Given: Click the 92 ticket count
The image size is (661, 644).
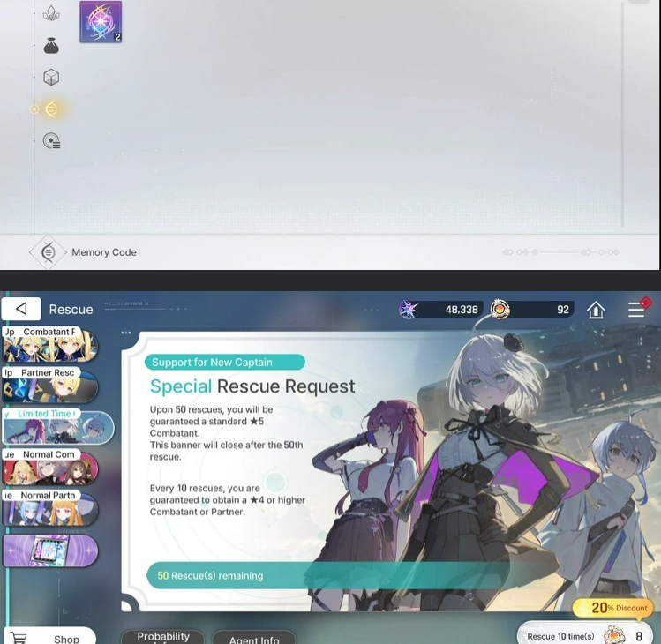Looking at the screenshot, I should point(563,310).
